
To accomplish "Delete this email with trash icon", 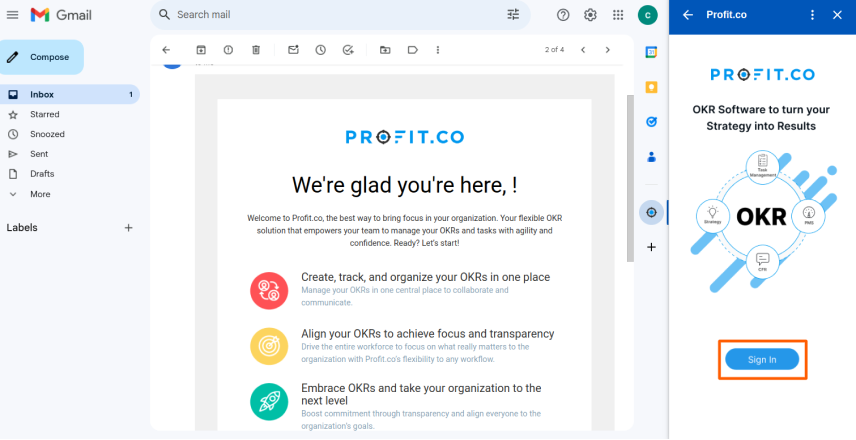I will pos(255,50).
